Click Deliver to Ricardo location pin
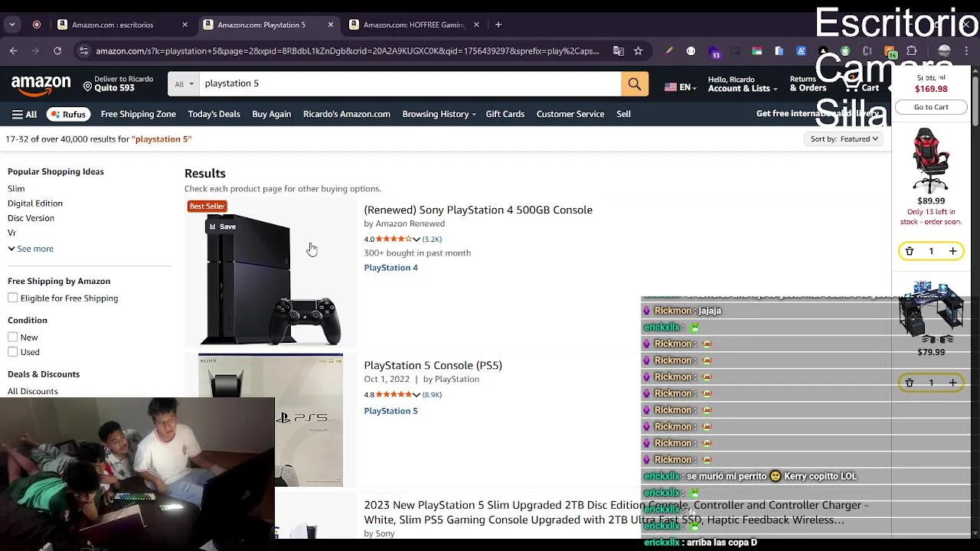This screenshot has height=551, width=980. (87, 87)
